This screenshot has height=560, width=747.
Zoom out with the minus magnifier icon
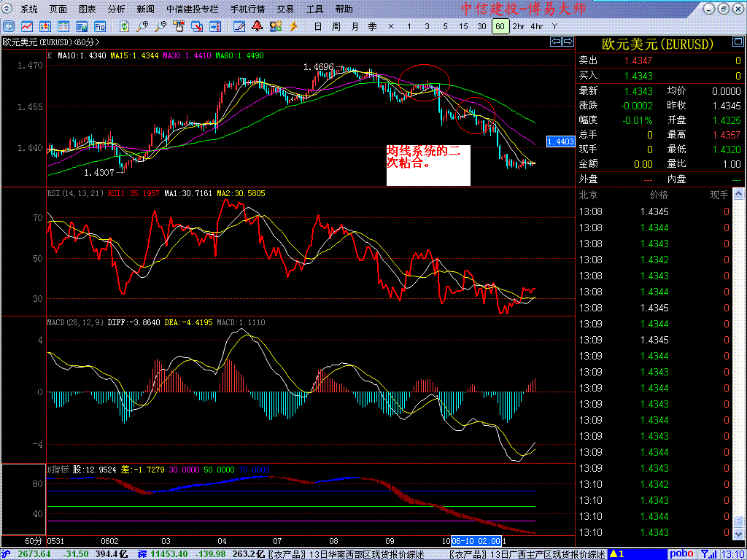coord(160,26)
